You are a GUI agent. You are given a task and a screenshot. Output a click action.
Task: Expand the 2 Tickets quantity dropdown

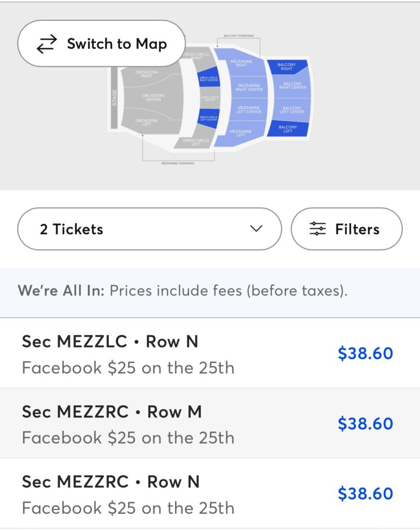149,229
